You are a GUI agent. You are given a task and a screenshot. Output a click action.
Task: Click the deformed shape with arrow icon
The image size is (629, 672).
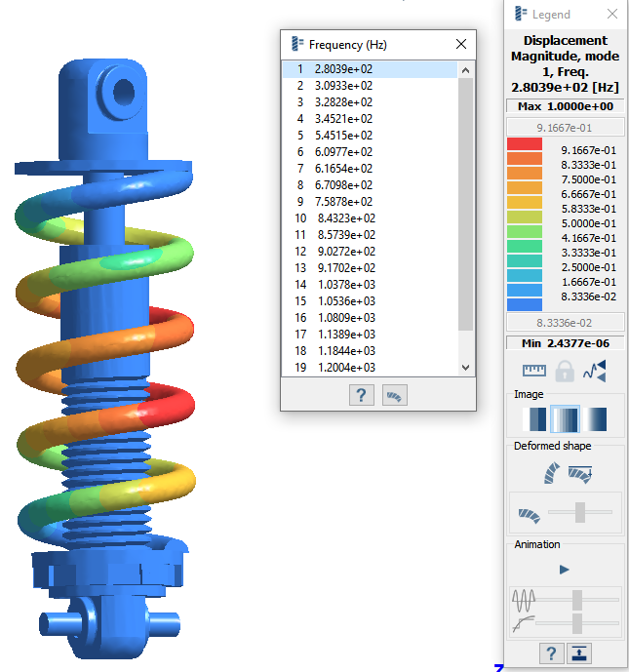pyautogui.click(x=581, y=474)
